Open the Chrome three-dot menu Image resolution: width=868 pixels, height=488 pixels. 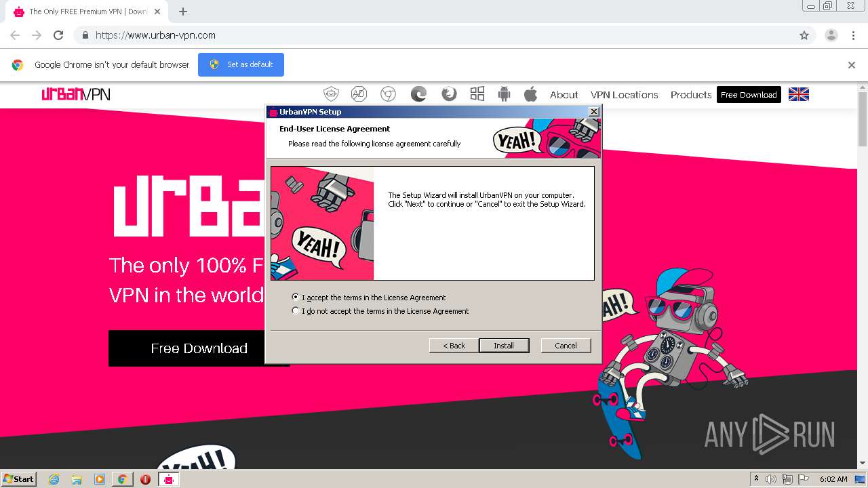tap(853, 35)
